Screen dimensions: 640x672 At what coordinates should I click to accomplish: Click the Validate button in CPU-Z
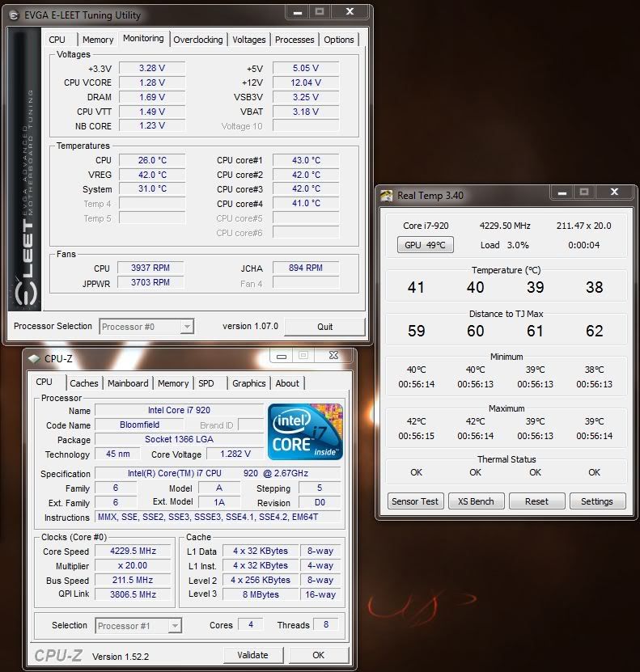pyautogui.click(x=253, y=655)
